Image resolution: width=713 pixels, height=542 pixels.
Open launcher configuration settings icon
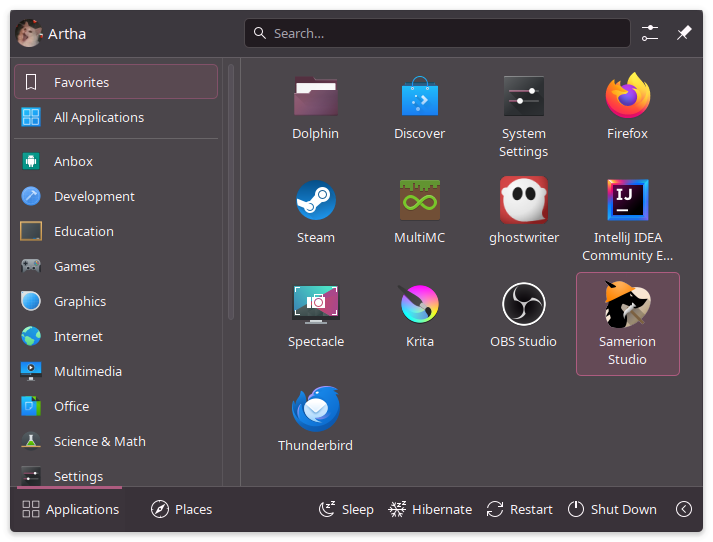650,33
